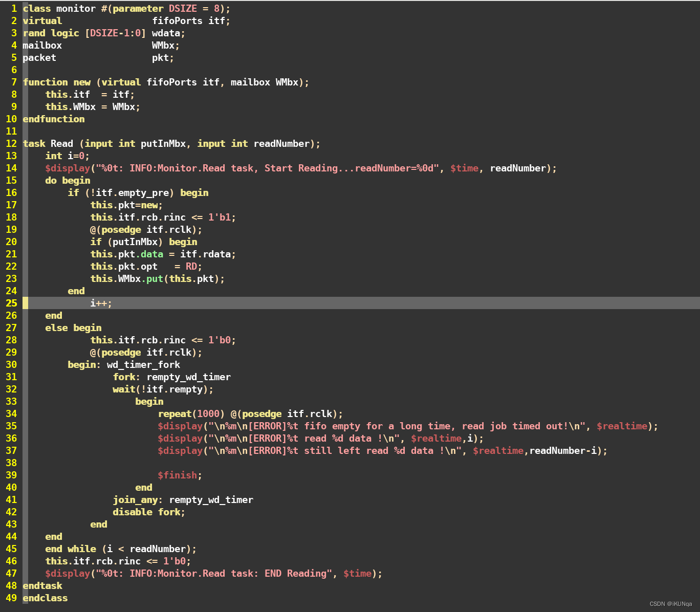Screen dimensions: 700x612
Task: Click the yellow gutter marker on line 25
Action: 26,303
